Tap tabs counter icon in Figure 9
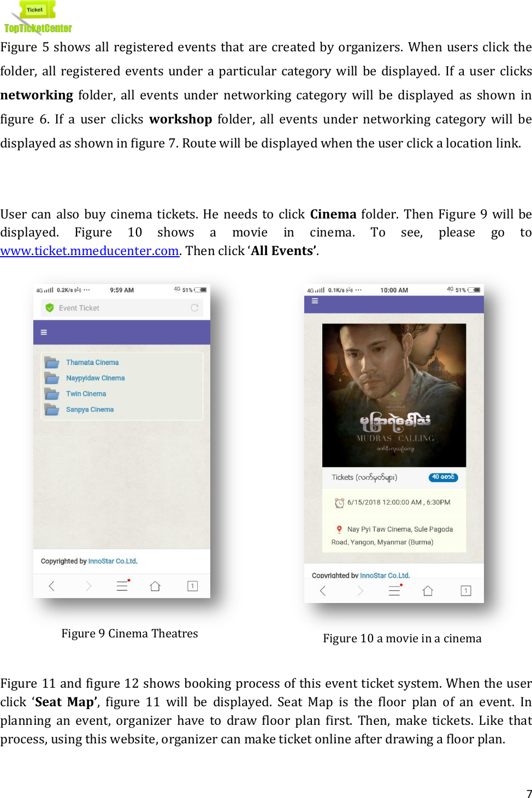532x798 pixels. coord(193,586)
